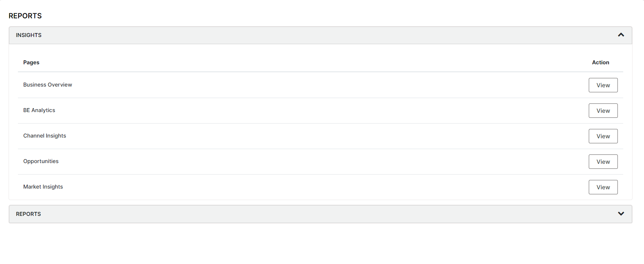Click the Action column header

pos(601,62)
